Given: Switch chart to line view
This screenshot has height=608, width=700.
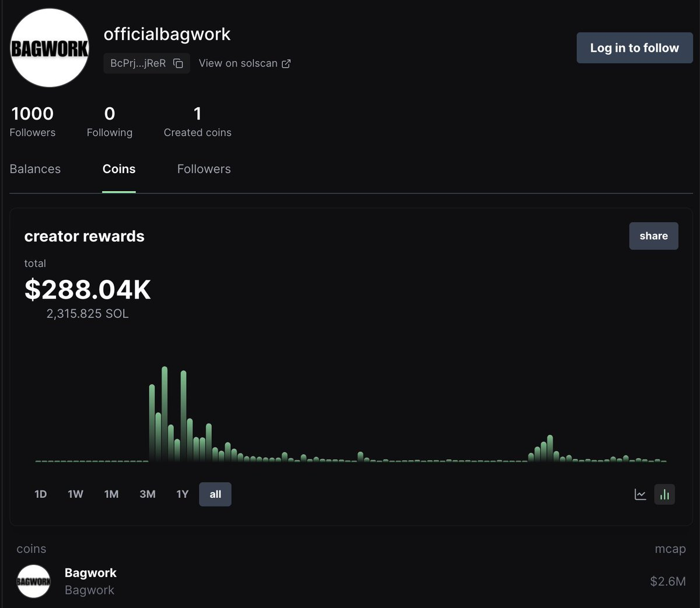Looking at the screenshot, I should pos(640,494).
